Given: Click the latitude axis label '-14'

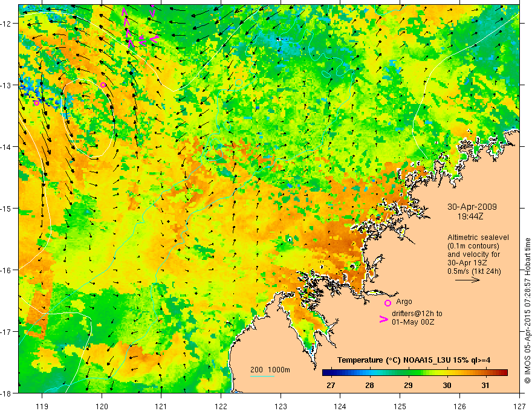Looking at the screenshot, I should [x=6, y=147].
